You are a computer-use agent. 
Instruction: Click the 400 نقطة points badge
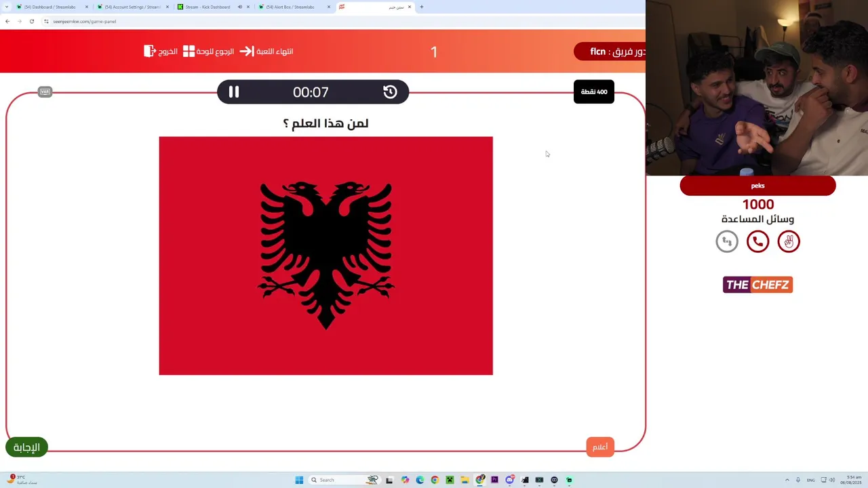tap(594, 91)
